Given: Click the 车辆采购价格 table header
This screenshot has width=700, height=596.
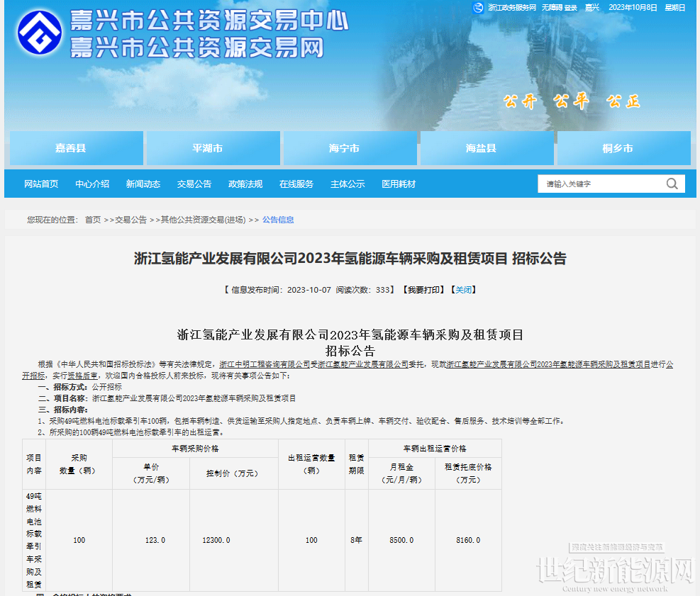Looking at the screenshot, I should click(195, 449).
